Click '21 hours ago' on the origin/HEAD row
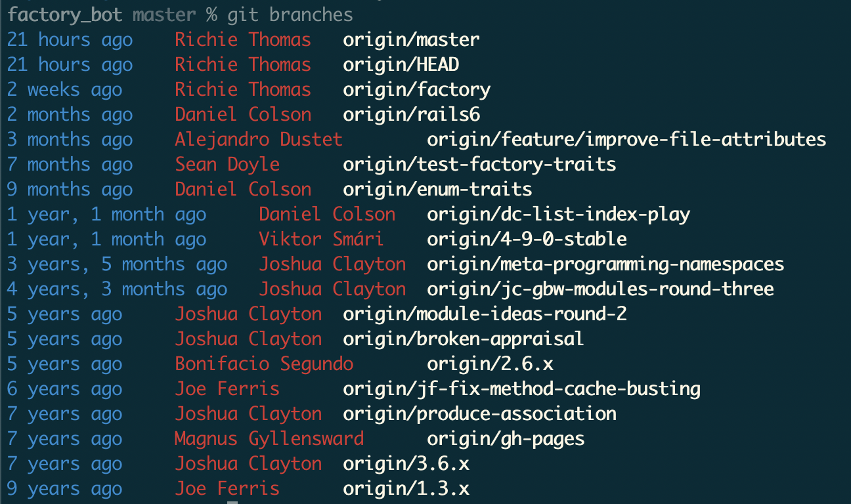 coord(70,65)
